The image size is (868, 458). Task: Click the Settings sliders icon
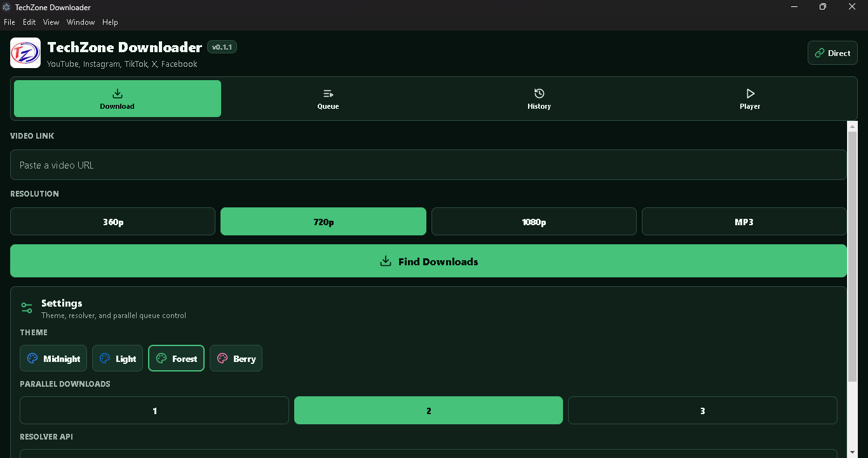[27, 308]
